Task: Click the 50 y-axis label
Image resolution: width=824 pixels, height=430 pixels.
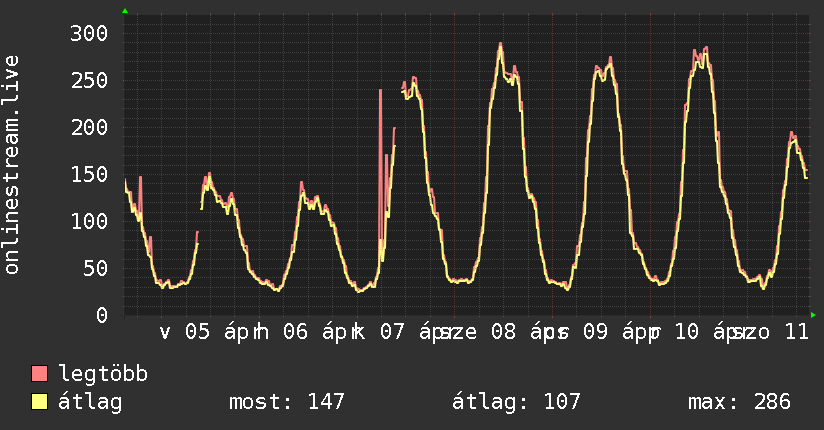Action: click(96, 269)
